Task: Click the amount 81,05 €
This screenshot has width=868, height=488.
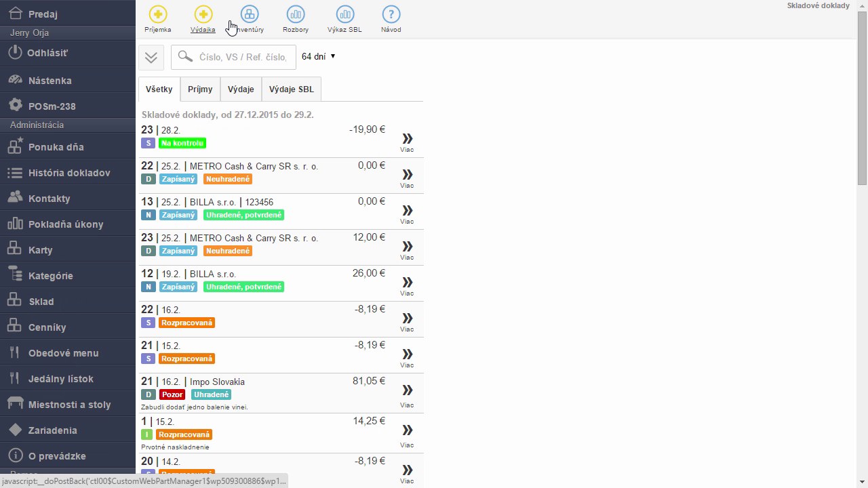Action: [369, 381]
